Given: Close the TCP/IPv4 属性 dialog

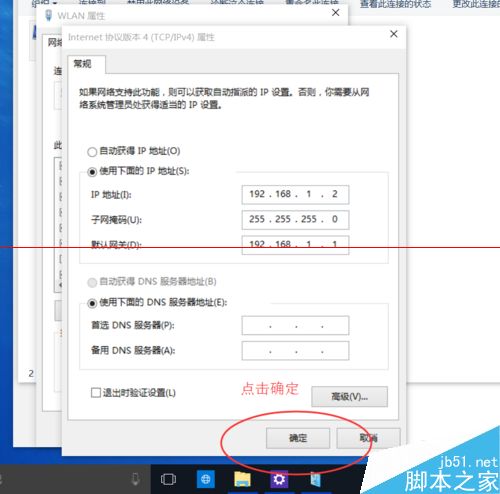Looking at the screenshot, I should (394, 34).
